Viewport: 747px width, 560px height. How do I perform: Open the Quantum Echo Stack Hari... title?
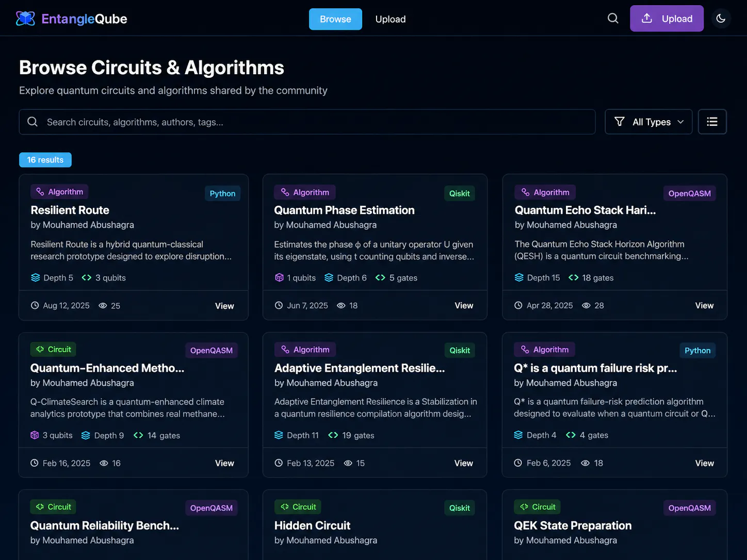tap(585, 210)
